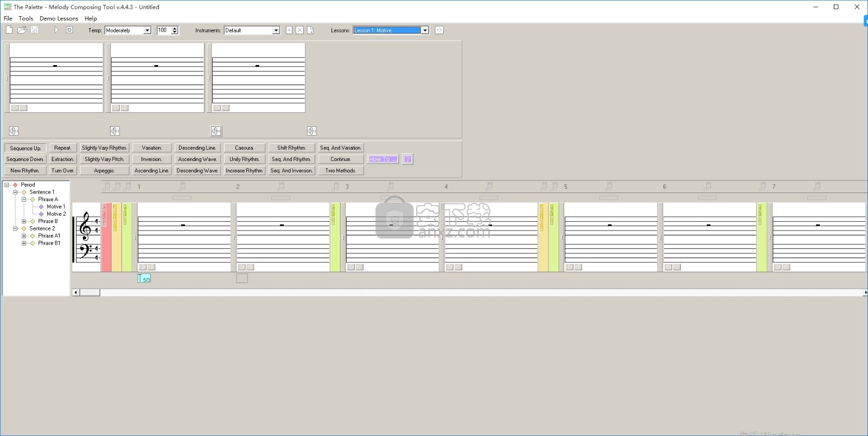
Task: Collapse the Phrase A node
Action: point(24,200)
